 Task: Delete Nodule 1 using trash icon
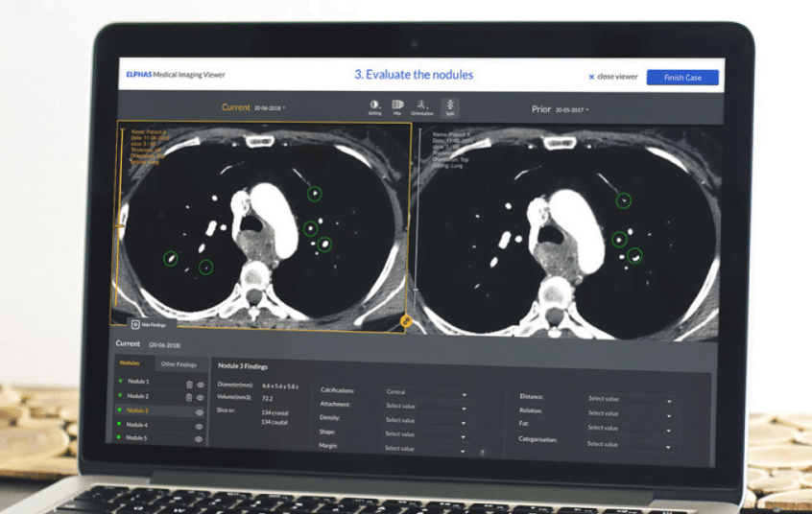pyautogui.click(x=189, y=385)
